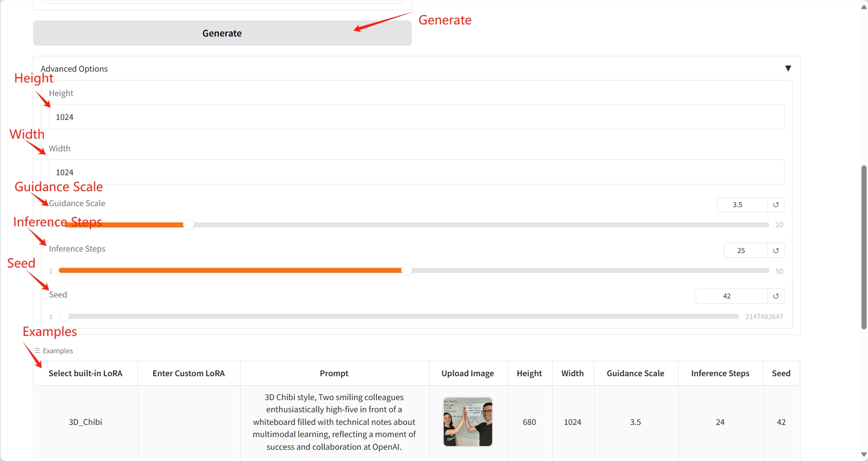
Task: Click the Width input field
Action: (416, 172)
